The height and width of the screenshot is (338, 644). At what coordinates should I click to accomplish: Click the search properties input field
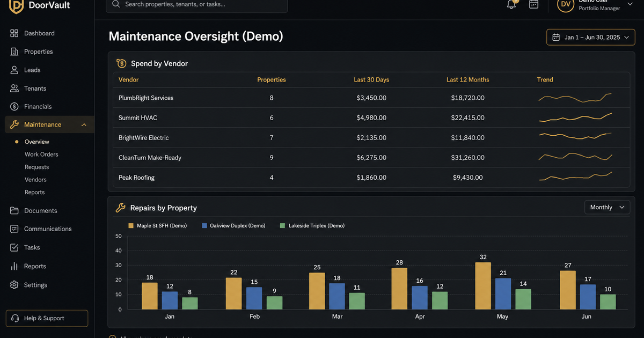pyautogui.click(x=197, y=4)
